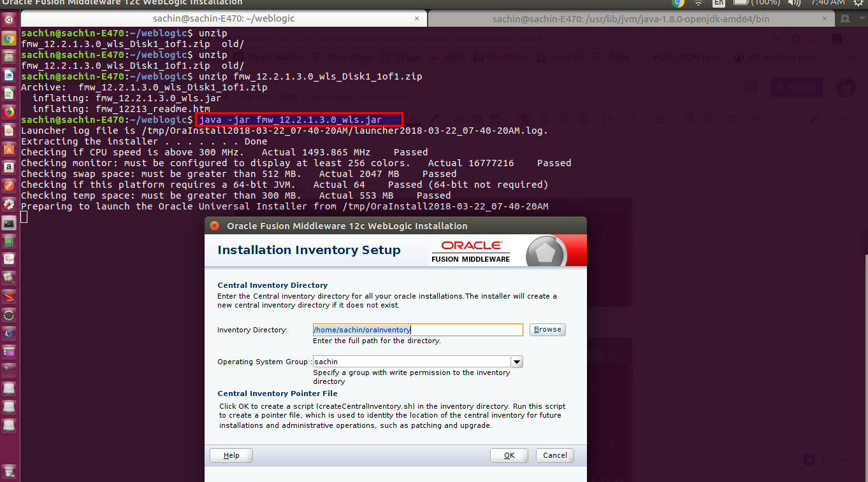Switch to the java-1.8.0-openjdk-amd64/bin terminal tab
The image size is (868, 482).
click(x=631, y=19)
